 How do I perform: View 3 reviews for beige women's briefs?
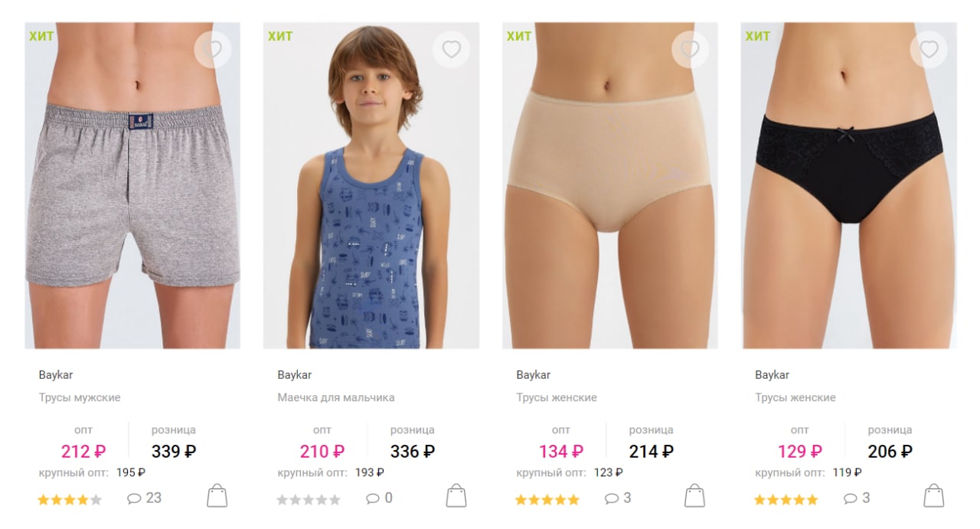coord(619,498)
